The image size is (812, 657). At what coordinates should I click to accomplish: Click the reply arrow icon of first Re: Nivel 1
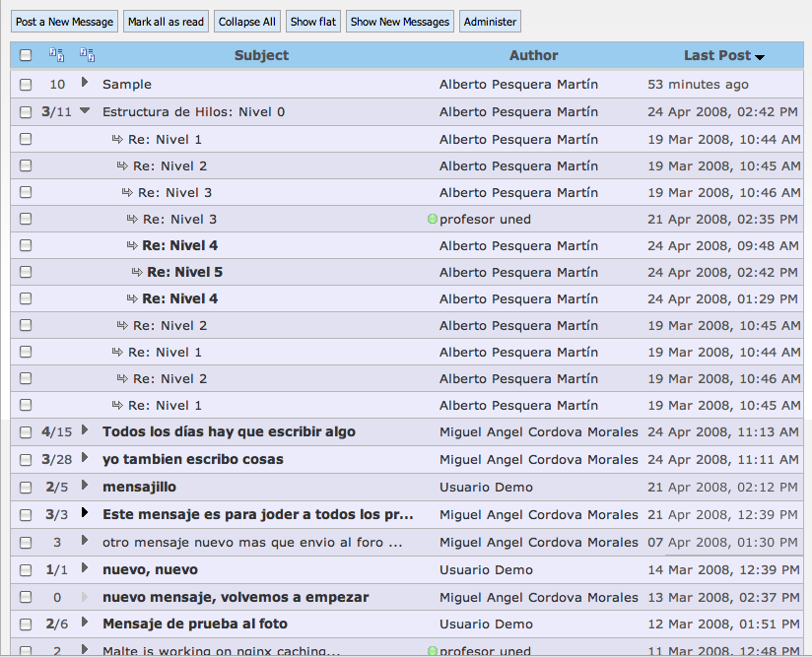point(117,140)
